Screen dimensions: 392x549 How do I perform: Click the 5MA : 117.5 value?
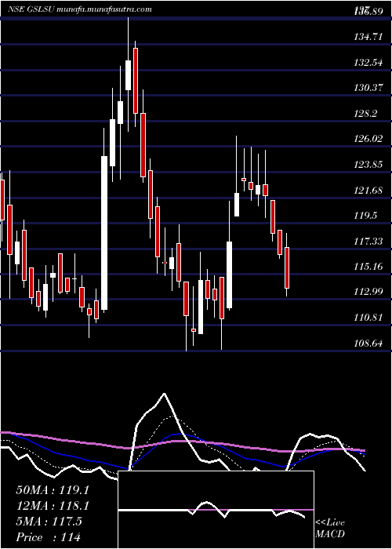[49, 522]
